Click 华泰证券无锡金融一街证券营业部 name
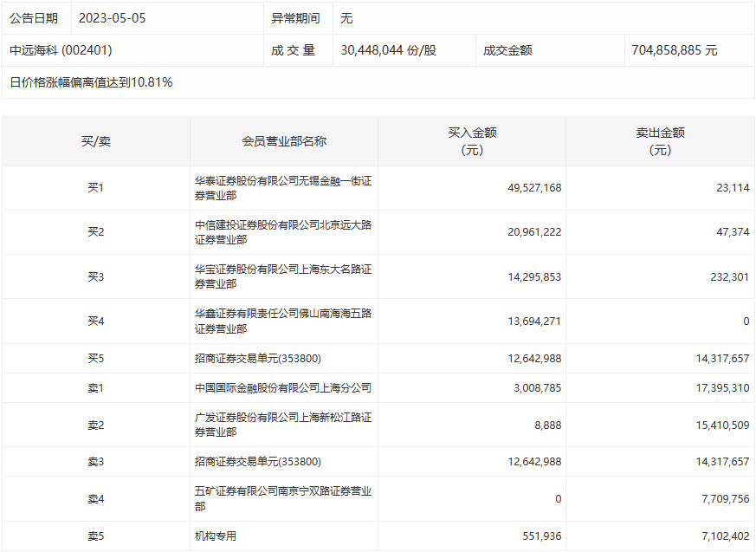 click(x=283, y=188)
